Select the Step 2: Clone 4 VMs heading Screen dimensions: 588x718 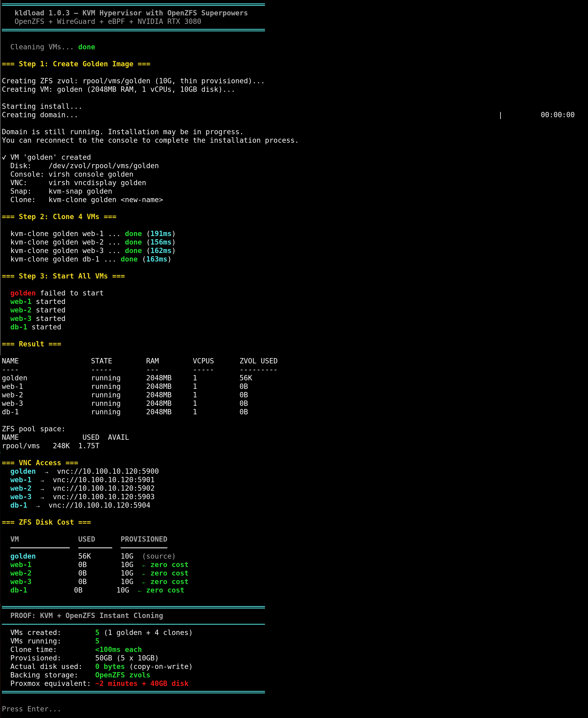point(59,217)
